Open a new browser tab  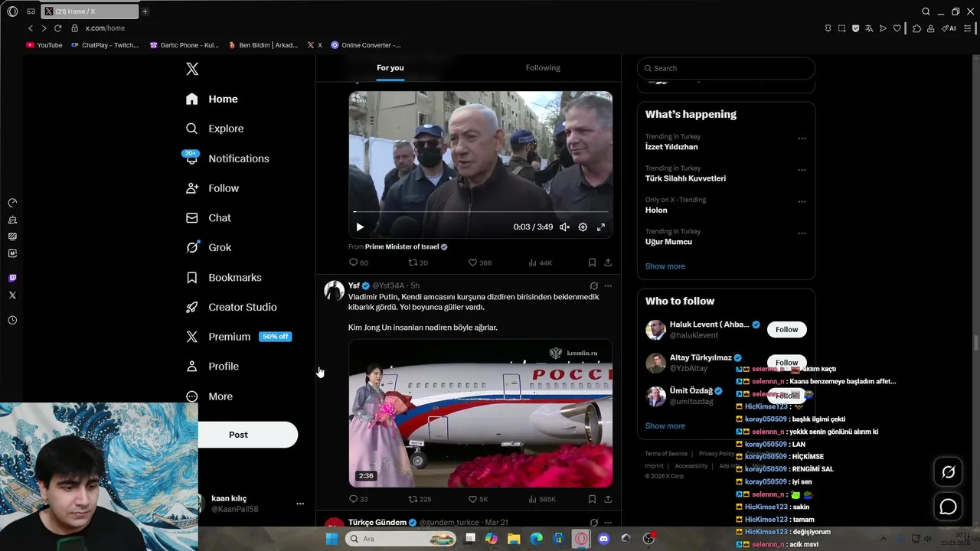pos(145,11)
